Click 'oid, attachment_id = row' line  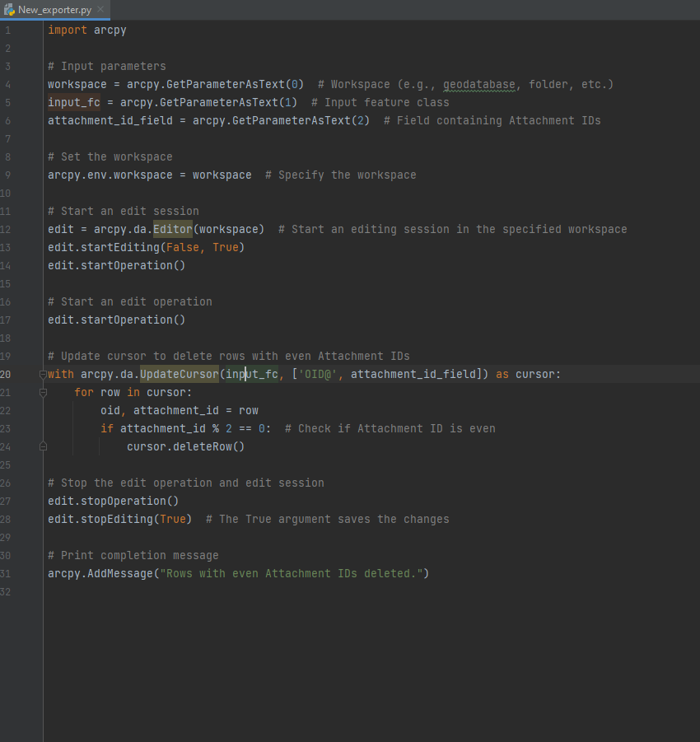[180, 411]
